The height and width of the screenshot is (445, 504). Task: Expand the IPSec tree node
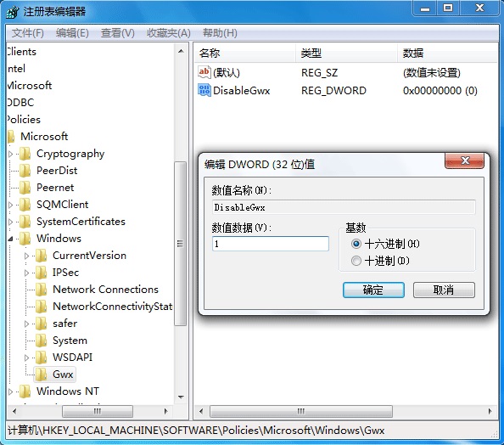coord(26,273)
